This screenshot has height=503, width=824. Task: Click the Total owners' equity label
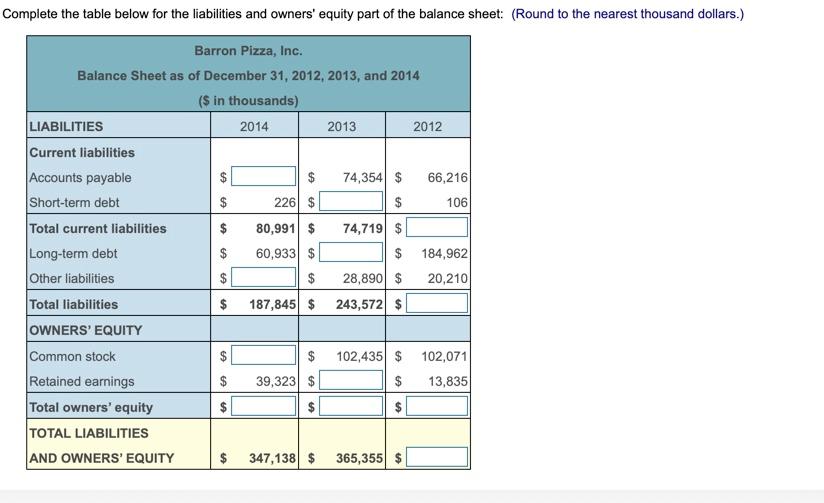[x=91, y=407]
